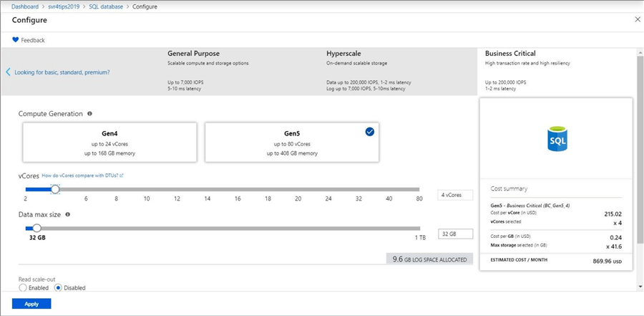Click the Data max size slider handle

[36, 228]
